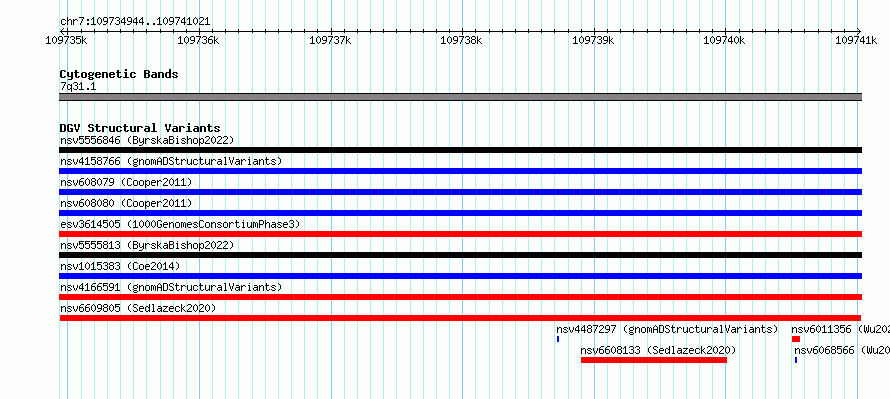The width and height of the screenshot is (890, 399).
Task: Open the nsv1015383 (Coe2014) blue bar
Action: [x=460, y=276]
